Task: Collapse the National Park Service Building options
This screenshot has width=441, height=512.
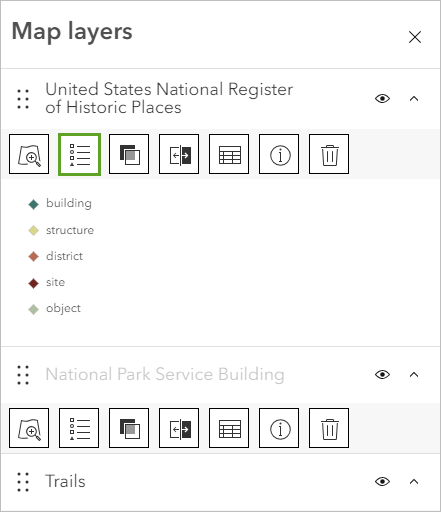Action: 414,375
